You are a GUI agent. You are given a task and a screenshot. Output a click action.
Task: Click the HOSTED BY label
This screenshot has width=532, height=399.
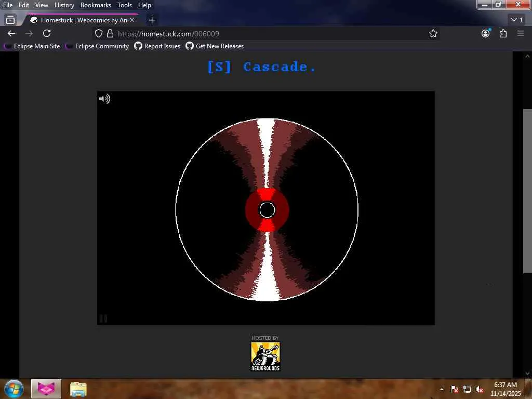(x=265, y=338)
